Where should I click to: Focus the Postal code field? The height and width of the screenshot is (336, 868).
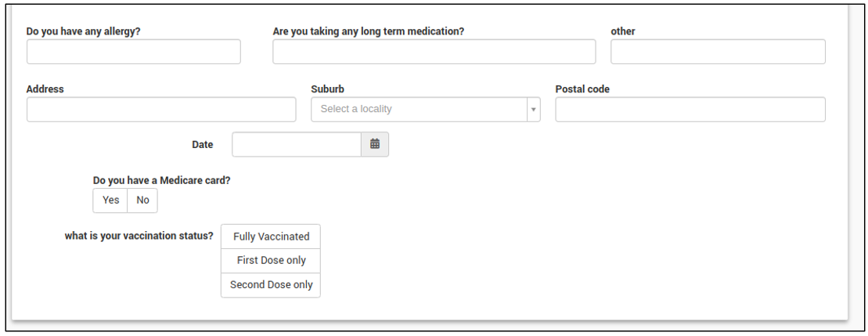pyautogui.click(x=690, y=110)
